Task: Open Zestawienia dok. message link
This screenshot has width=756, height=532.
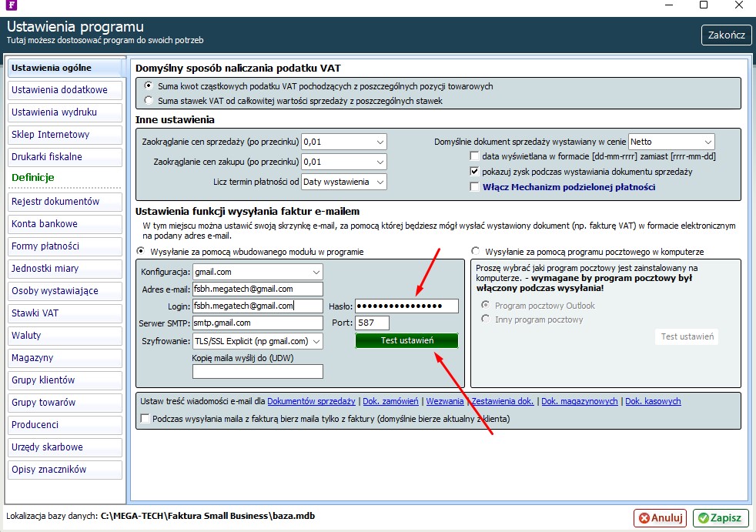Action: click(503, 401)
